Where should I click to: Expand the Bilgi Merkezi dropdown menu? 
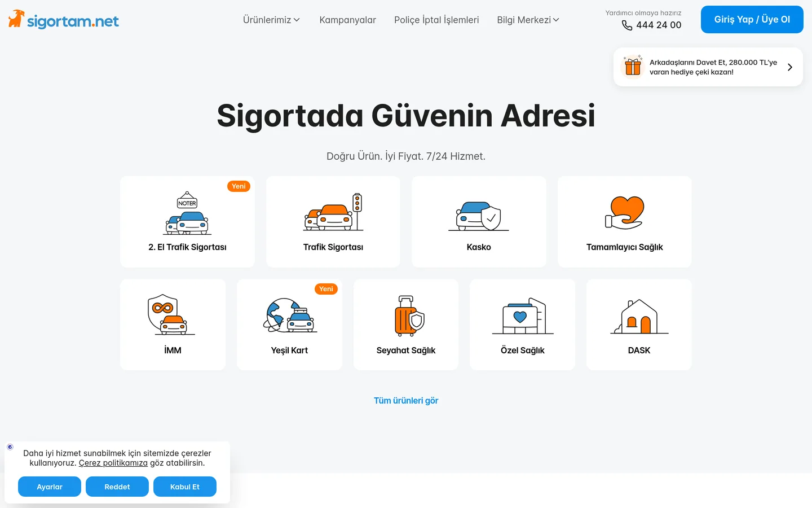pos(528,20)
